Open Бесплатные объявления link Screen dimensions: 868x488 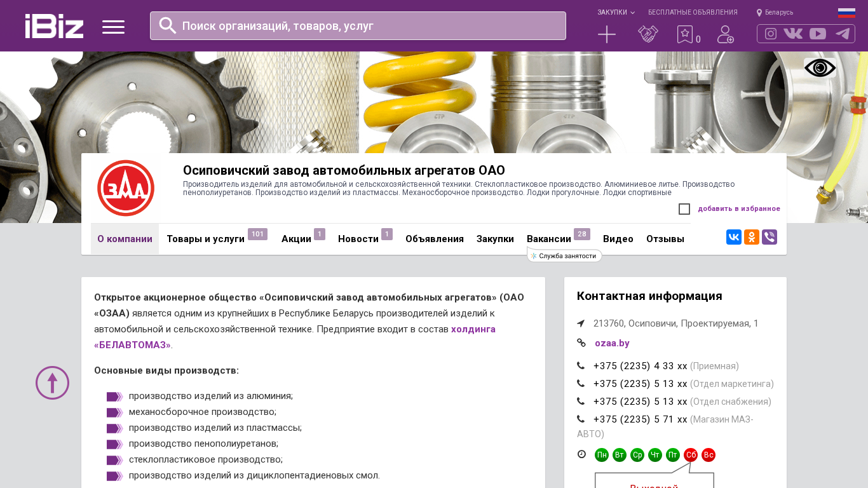pos(693,13)
